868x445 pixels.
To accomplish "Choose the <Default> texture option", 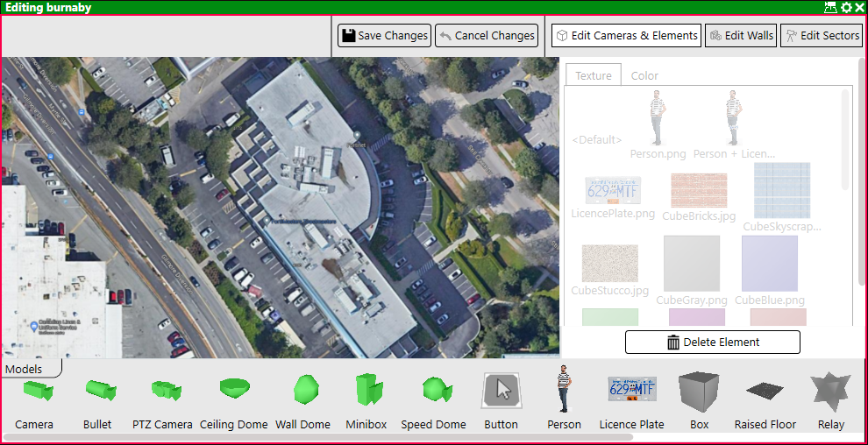I will (597, 140).
